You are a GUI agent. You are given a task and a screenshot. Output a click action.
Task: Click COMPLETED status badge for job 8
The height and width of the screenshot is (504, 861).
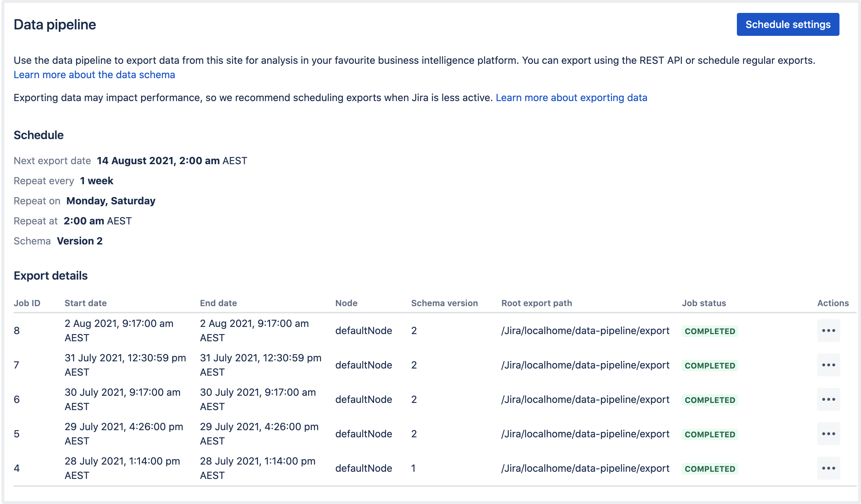click(x=710, y=331)
